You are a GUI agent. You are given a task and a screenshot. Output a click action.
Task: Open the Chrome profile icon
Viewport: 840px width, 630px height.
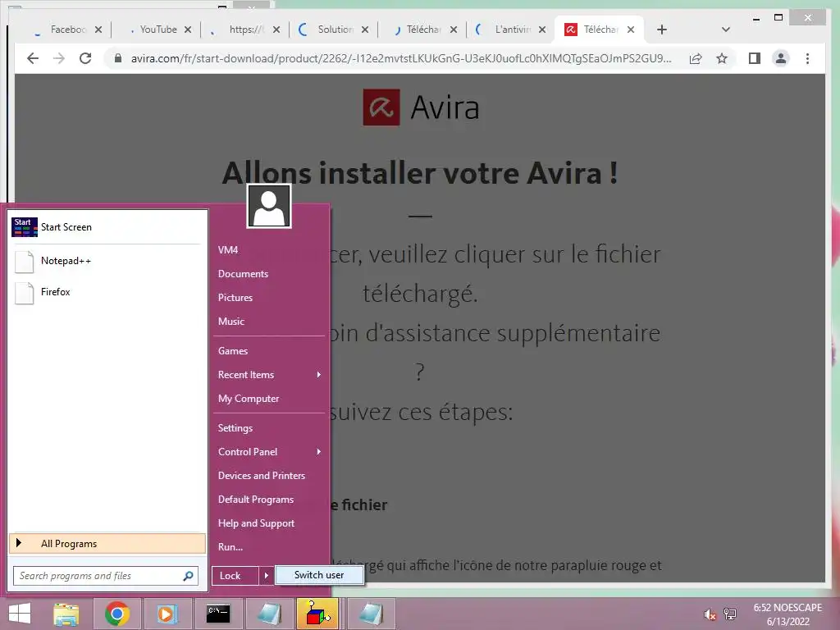781,58
